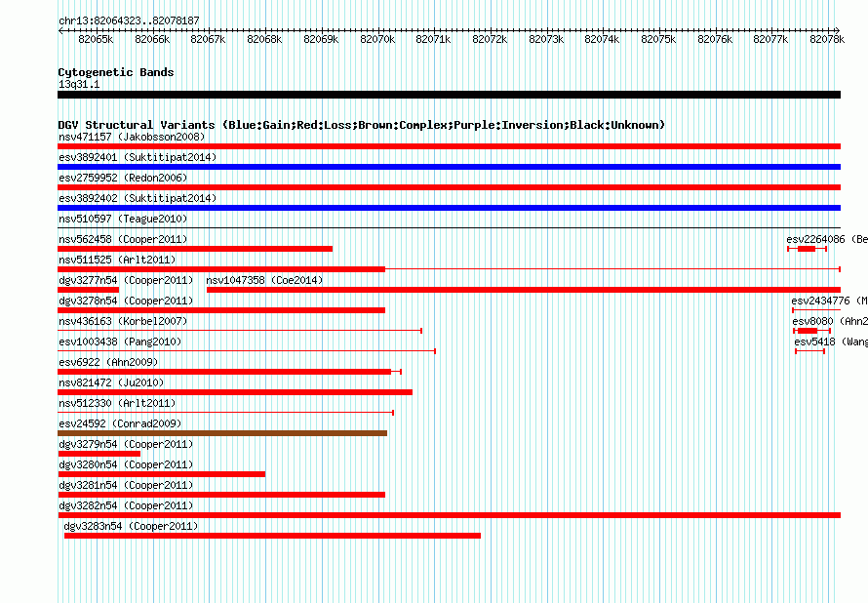
Task: Click the esv8080 red glyph
Action: (x=812, y=331)
